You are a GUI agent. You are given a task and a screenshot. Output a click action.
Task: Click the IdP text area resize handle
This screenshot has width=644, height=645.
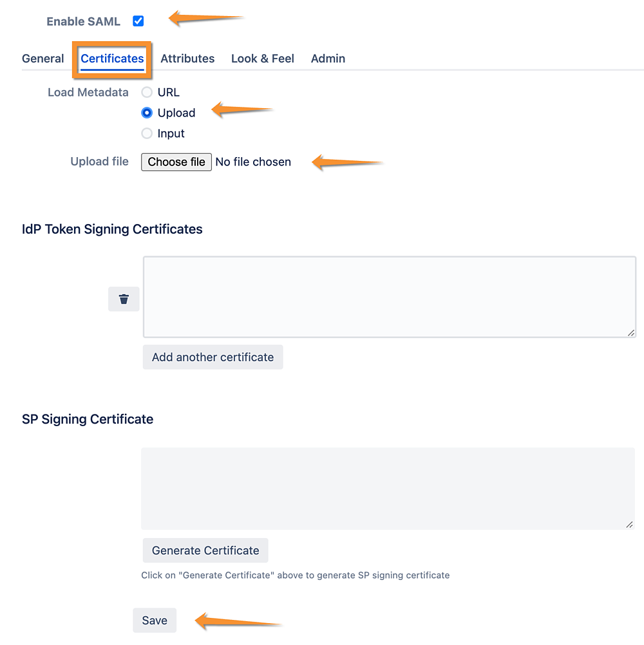(631, 333)
